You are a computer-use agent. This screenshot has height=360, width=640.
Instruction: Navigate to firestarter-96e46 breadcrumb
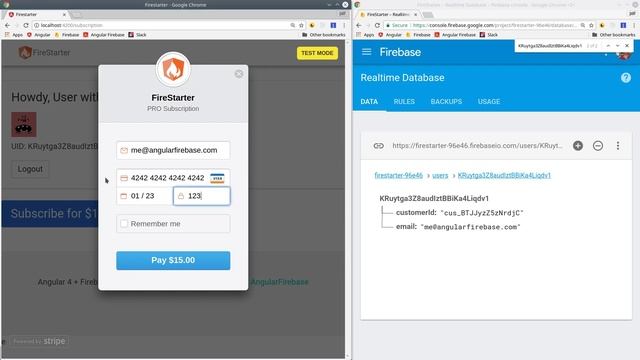click(x=398, y=176)
